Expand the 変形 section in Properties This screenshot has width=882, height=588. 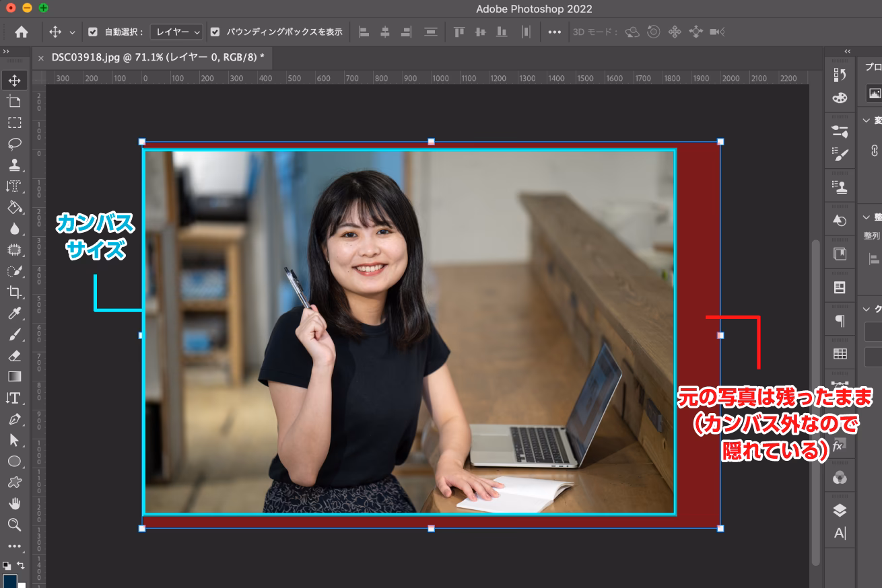(x=868, y=120)
